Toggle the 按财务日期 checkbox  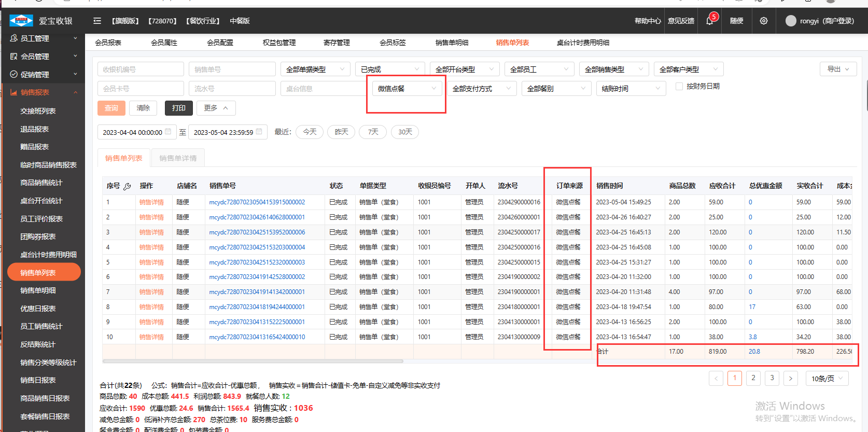pyautogui.click(x=679, y=87)
